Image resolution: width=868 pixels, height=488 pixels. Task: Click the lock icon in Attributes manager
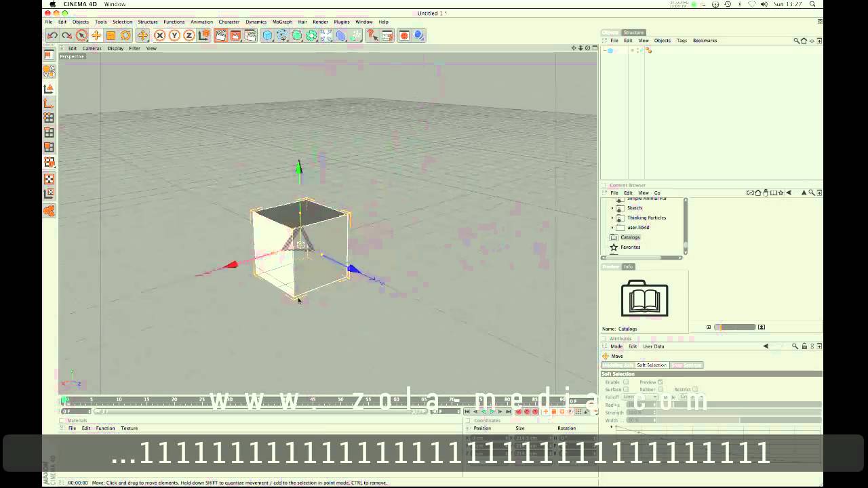pyautogui.click(x=804, y=346)
